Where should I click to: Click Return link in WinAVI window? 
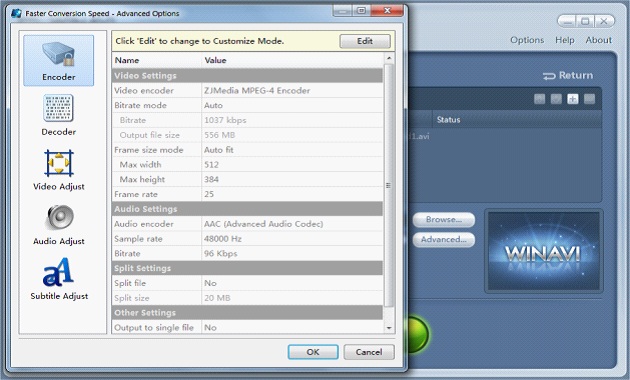(x=568, y=76)
